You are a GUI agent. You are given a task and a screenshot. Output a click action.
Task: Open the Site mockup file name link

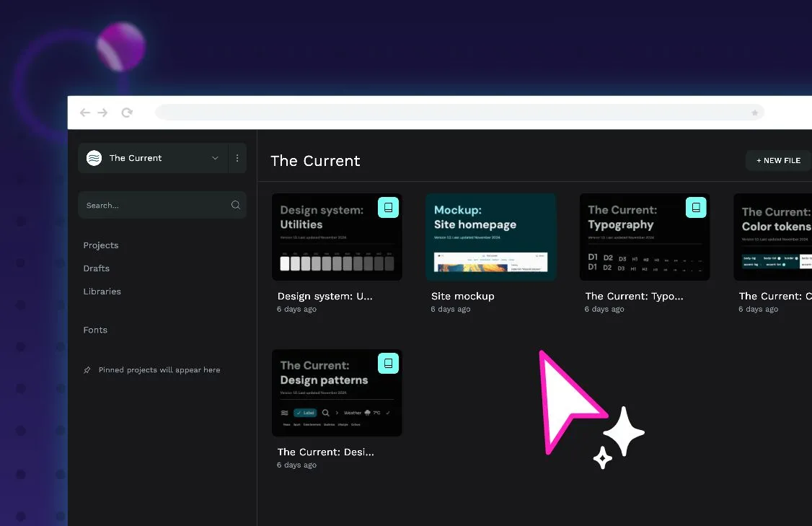click(x=462, y=296)
